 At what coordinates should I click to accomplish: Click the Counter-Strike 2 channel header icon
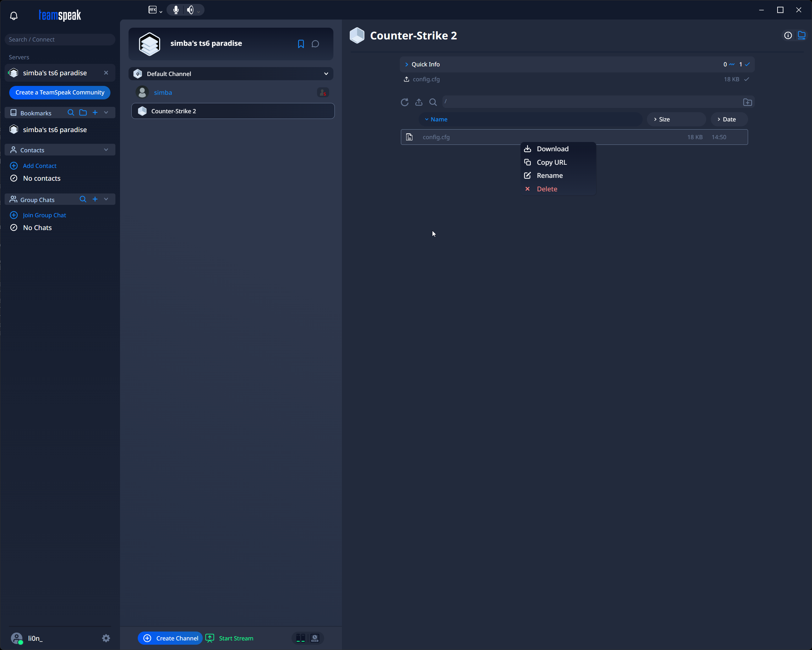point(357,35)
